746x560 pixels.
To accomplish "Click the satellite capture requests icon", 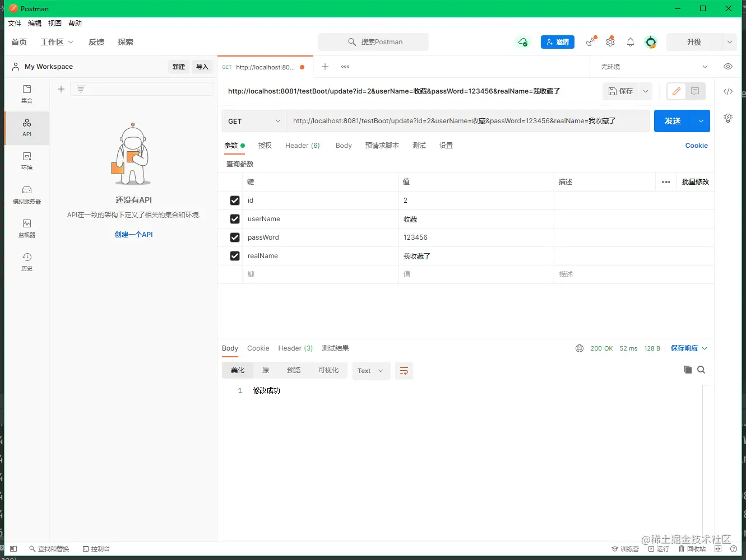I will click(591, 42).
